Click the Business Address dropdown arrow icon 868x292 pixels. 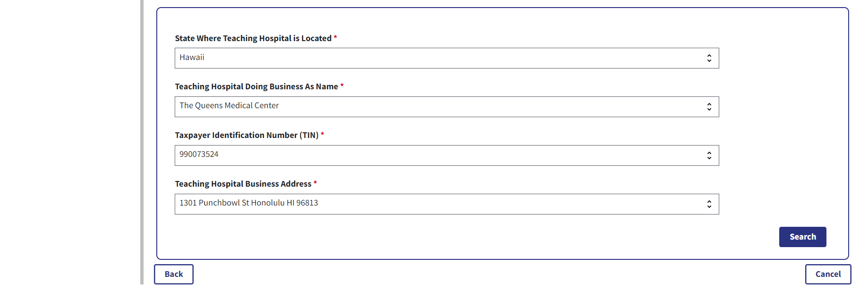click(709, 204)
